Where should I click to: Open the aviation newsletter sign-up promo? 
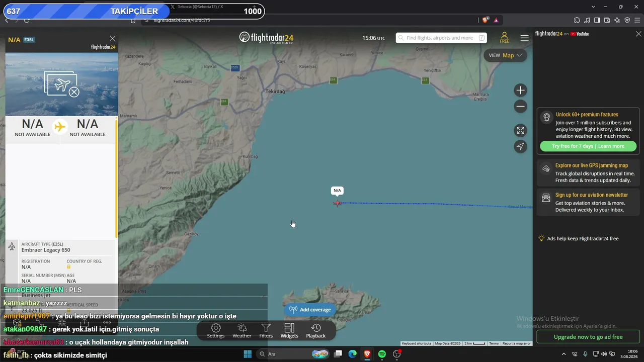point(588,202)
